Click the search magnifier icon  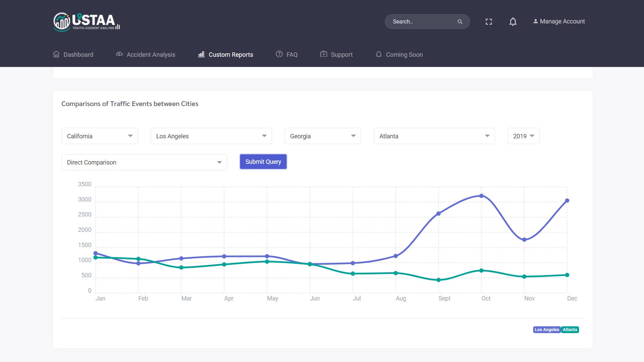460,22
